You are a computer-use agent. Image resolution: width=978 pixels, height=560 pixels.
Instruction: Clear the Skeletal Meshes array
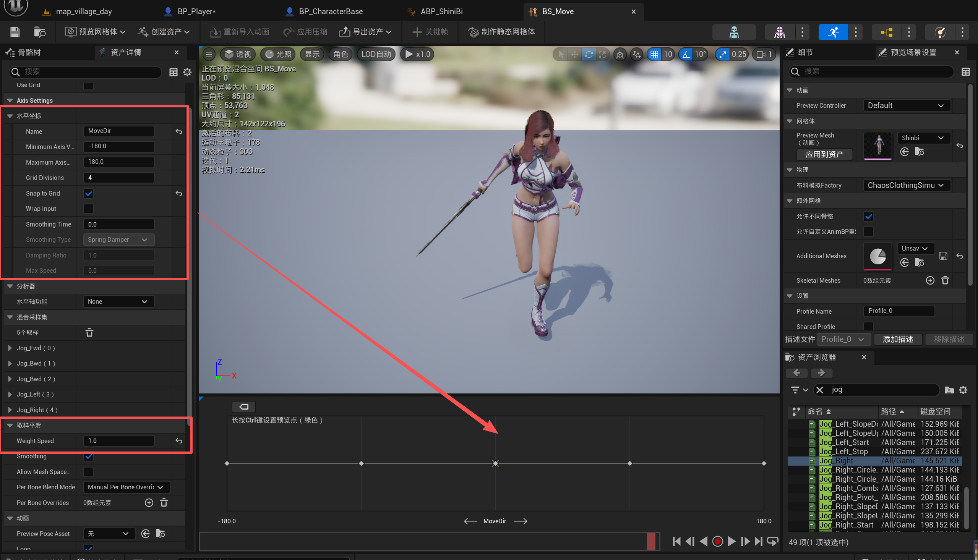945,280
